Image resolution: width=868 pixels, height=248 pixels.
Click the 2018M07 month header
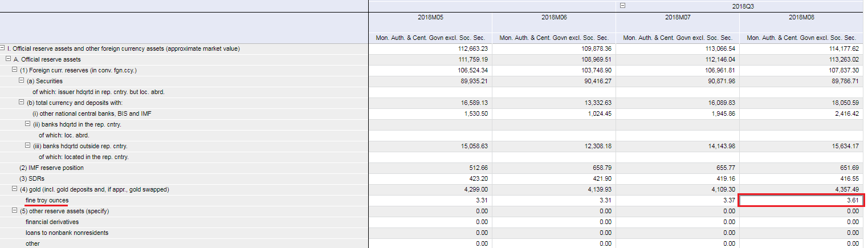coord(678,18)
